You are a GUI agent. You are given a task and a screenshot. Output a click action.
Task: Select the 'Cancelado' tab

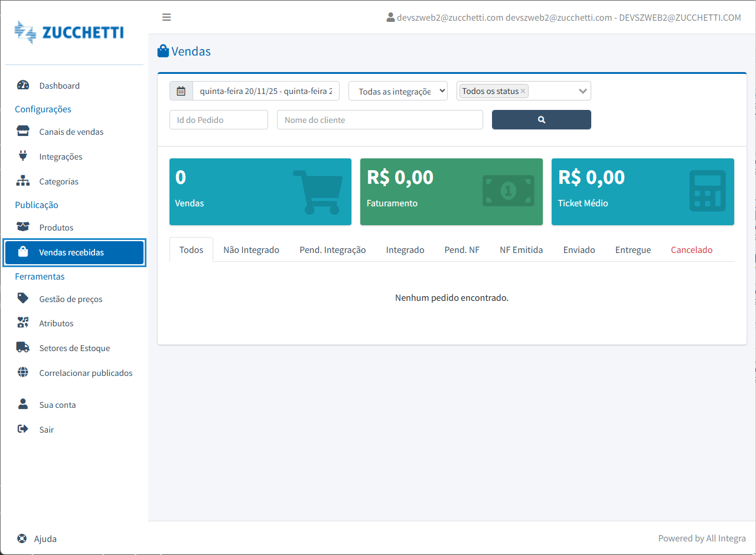692,249
